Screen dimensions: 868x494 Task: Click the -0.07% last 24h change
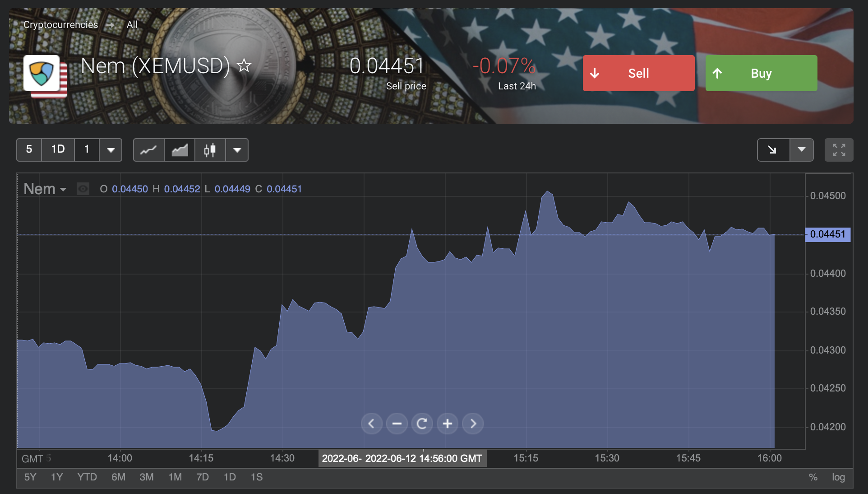[504, 66]
